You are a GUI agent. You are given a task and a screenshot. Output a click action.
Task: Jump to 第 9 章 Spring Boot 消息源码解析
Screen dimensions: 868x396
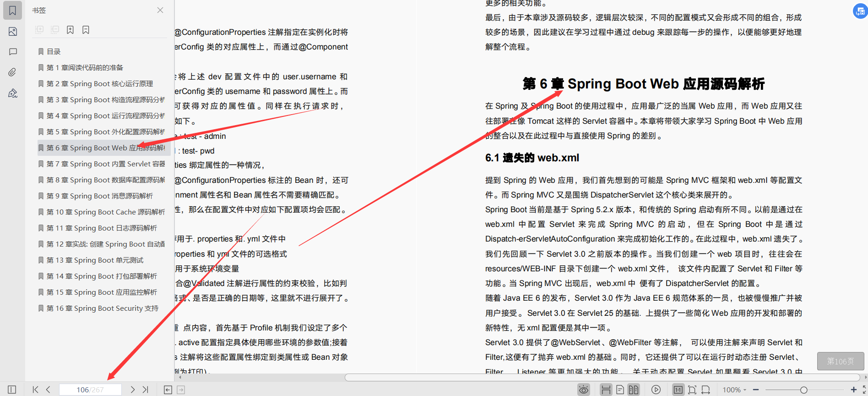pos(99,196)
